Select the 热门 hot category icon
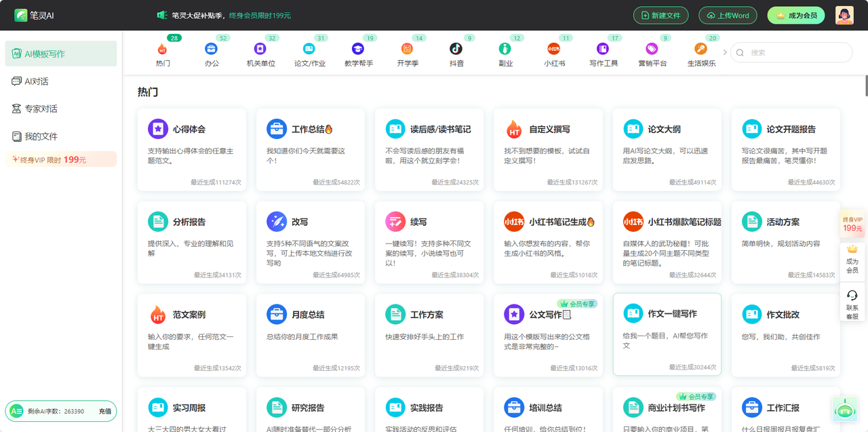 pyautogui.click(x=163, y=49)
